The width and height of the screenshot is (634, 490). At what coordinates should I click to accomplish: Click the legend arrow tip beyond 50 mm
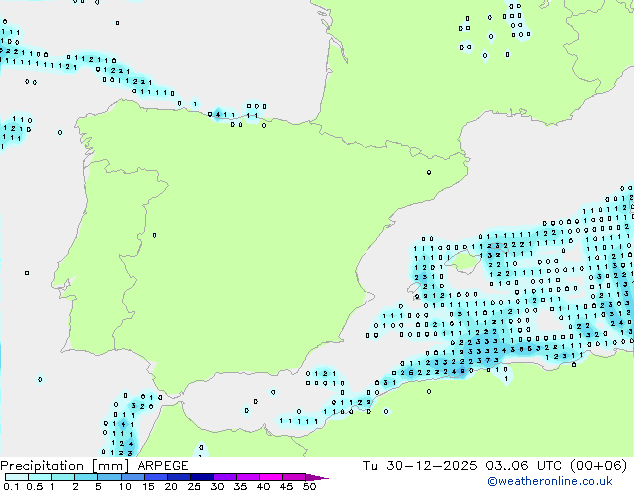pos(317,477)
